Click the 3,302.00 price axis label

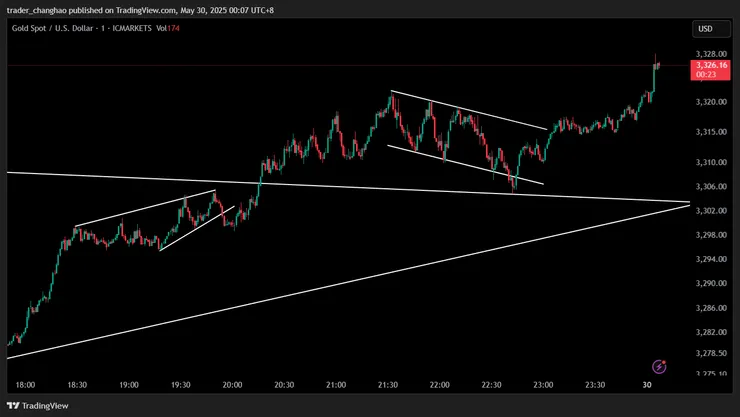(x=711, y=211)
